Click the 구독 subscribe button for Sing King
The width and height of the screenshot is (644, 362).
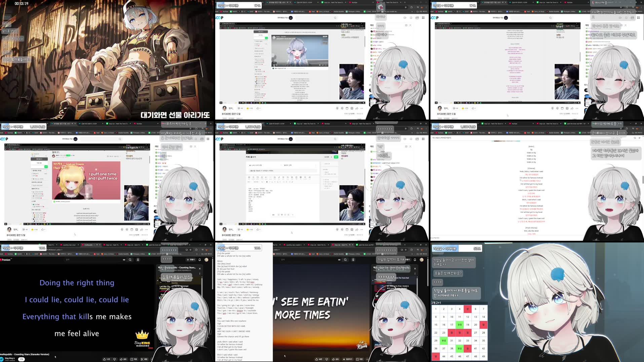click(x=22, y=359)
